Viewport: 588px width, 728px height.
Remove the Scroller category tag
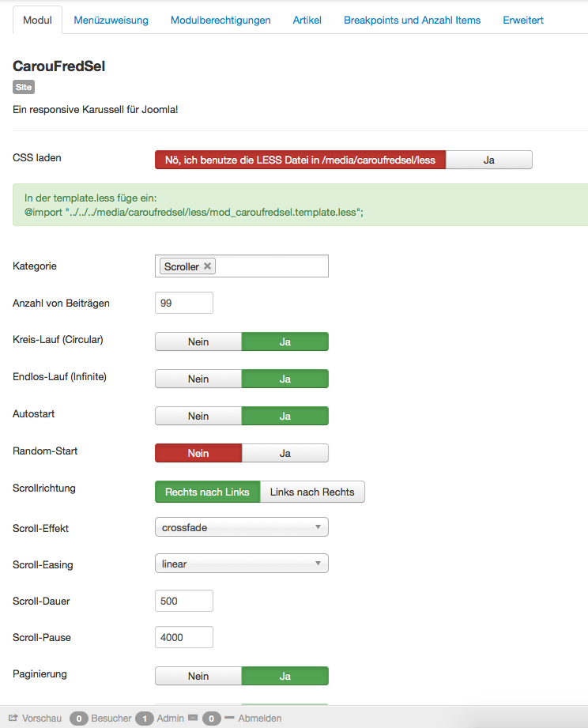click(x=207, y=266)
